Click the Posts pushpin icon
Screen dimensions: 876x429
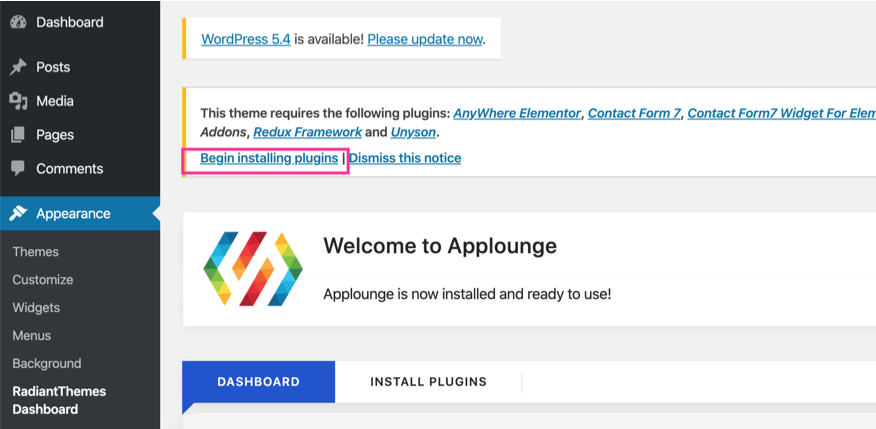coord(18,67)
